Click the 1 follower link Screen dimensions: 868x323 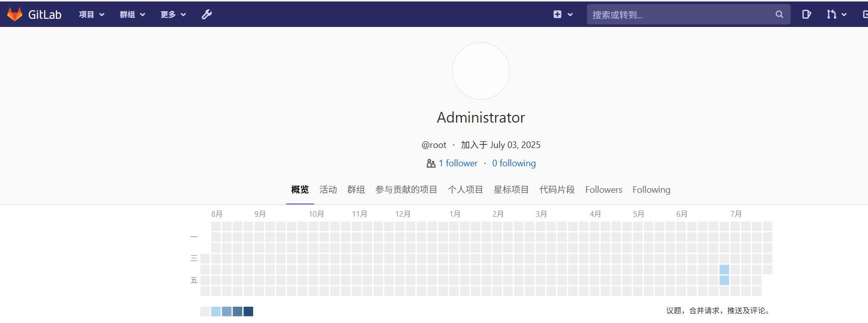pyautogui.click(x=458, y=163)
